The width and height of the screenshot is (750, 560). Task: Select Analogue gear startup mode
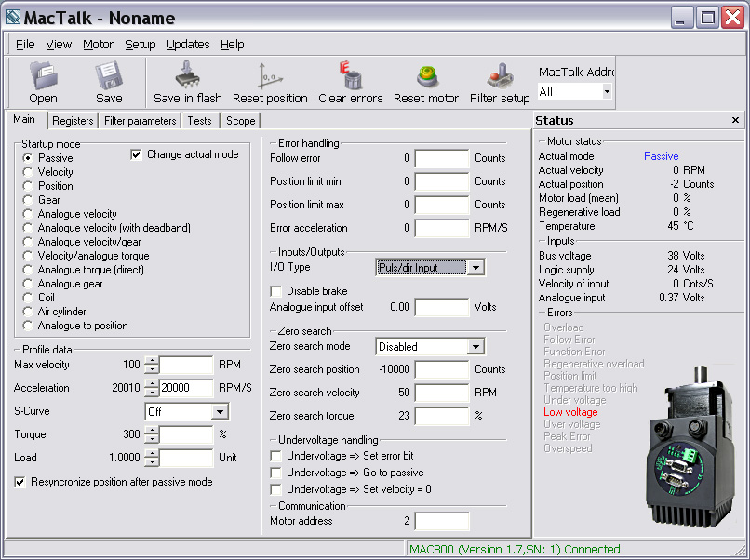[28, 284]
